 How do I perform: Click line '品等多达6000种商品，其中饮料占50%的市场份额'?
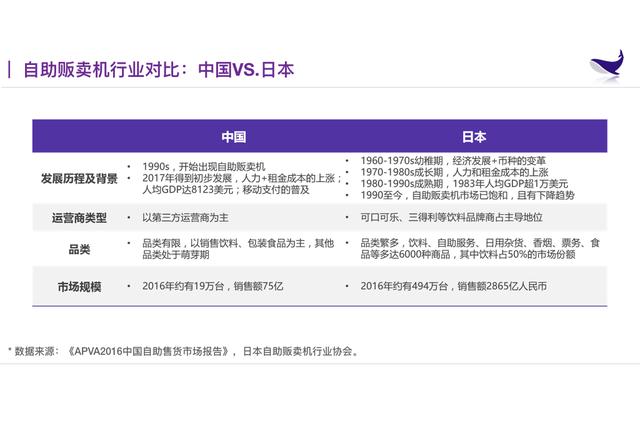coord(468,254)
